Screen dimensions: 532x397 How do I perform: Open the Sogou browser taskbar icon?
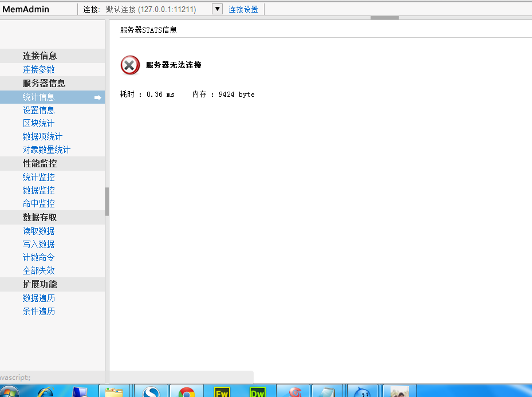pyautogui.click(x=151, y=392)
